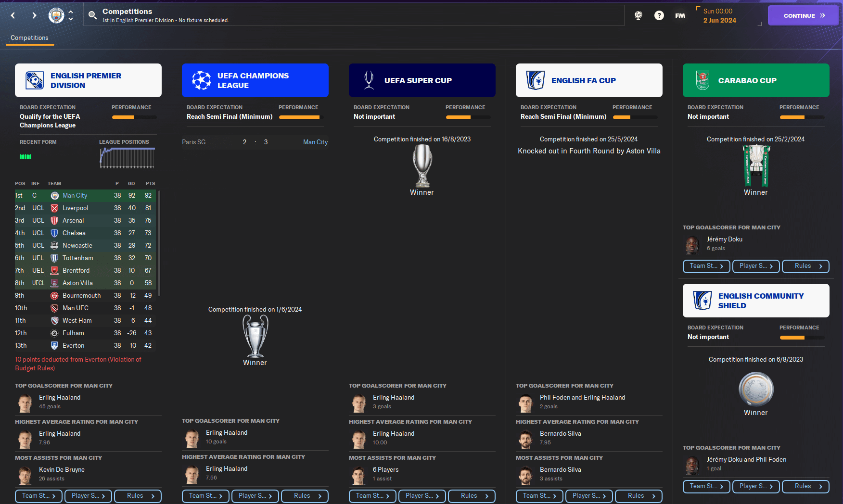Open the English FA Cup header
Screen dimensions: 843x504
(589, 80)
